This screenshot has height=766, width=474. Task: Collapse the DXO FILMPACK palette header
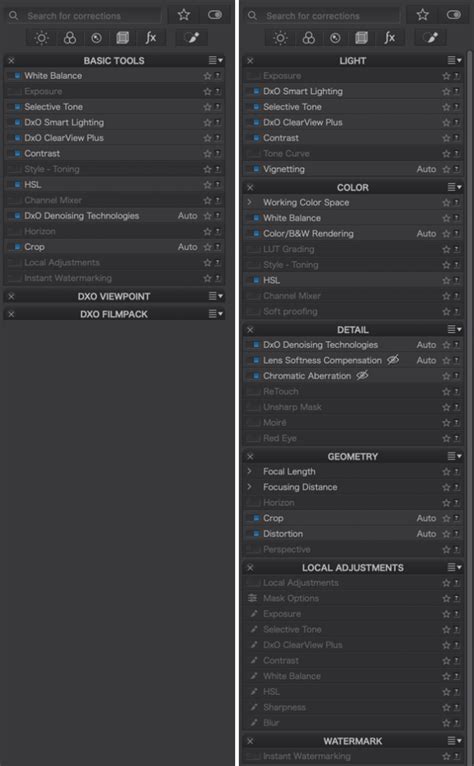[x=114, y=314]
